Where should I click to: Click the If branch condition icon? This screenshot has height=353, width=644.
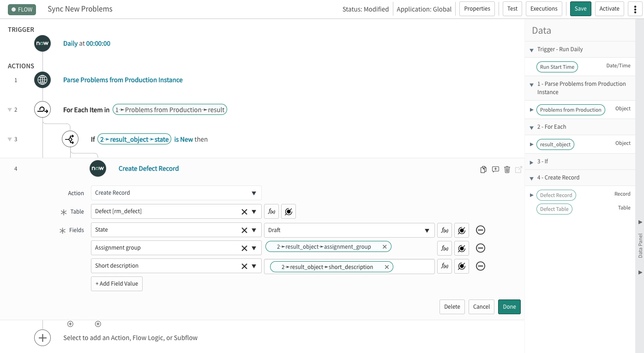(70, 139)
